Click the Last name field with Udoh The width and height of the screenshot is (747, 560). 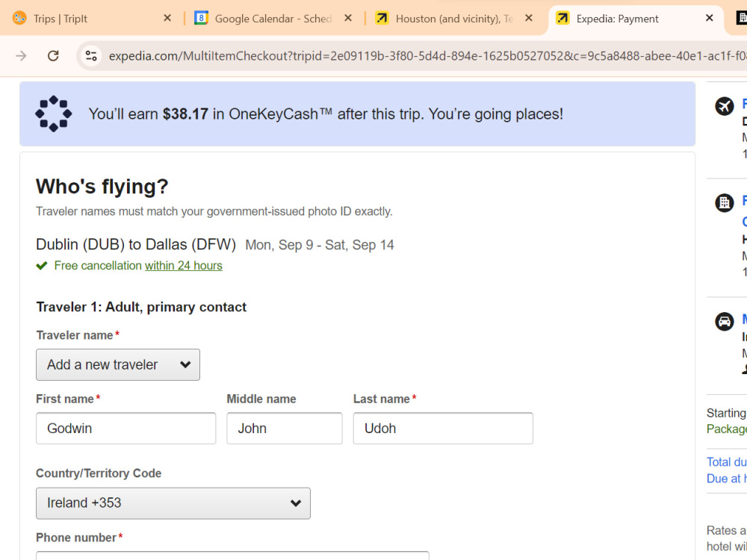click(x=443, y=429)
